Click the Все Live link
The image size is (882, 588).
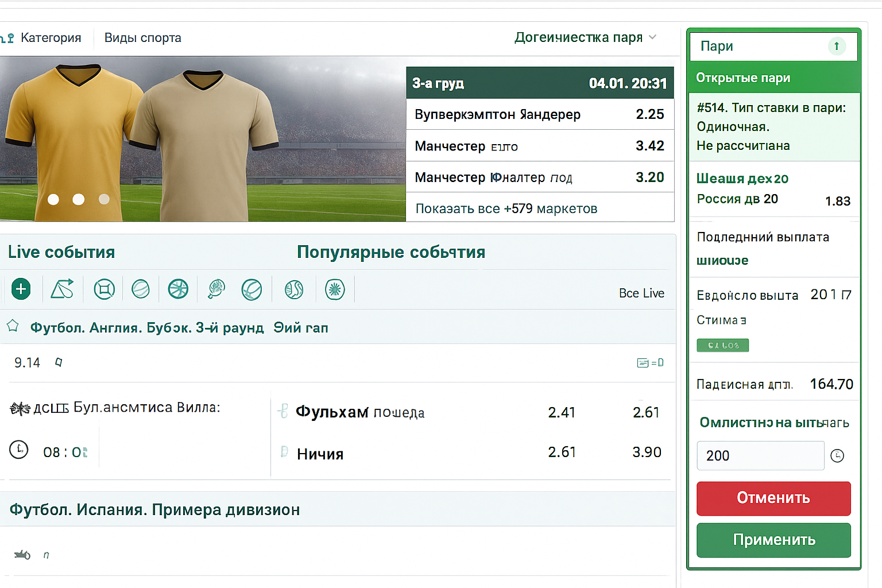[x=641, y=293]
